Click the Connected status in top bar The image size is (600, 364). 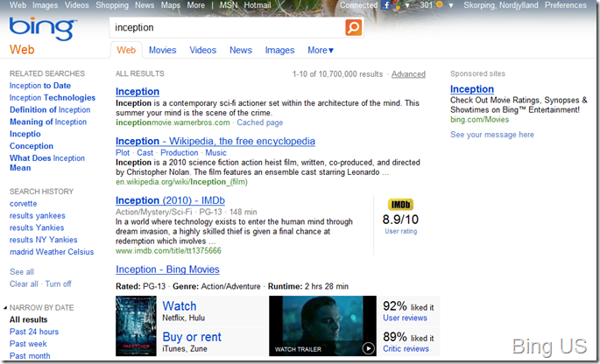point(359,5)
